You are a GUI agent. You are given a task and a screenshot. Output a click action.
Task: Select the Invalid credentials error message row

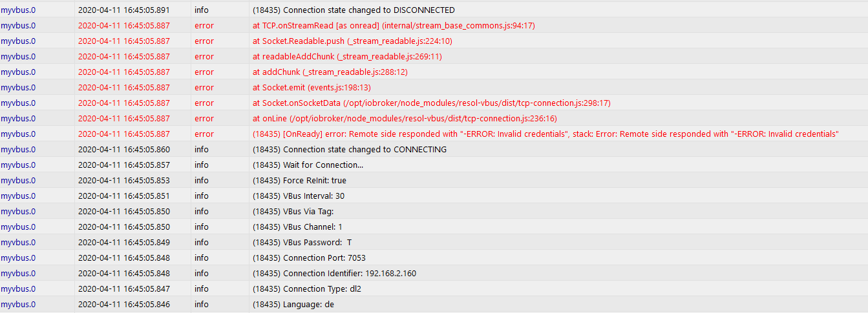(x=434, y=134)
